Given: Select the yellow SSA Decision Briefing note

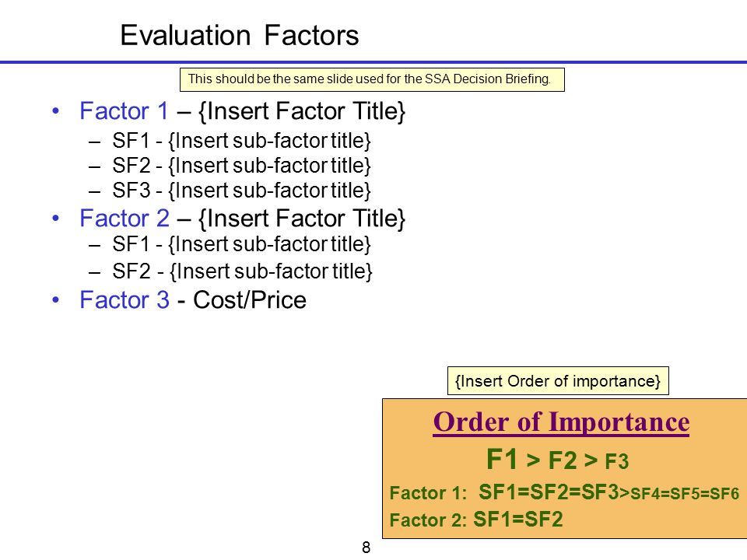Looking at the screenshot, I should click(x=372, y=79).
